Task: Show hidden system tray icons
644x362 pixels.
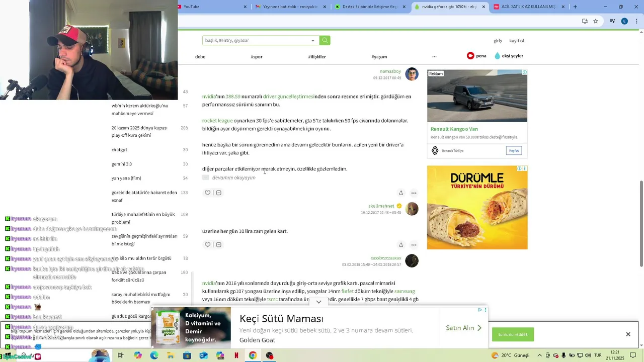Action: click(539, 355)
